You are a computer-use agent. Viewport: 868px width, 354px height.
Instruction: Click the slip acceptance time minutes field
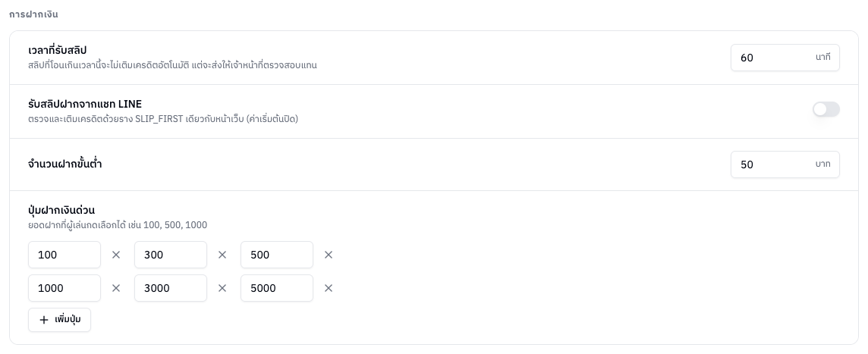point(785,58)
